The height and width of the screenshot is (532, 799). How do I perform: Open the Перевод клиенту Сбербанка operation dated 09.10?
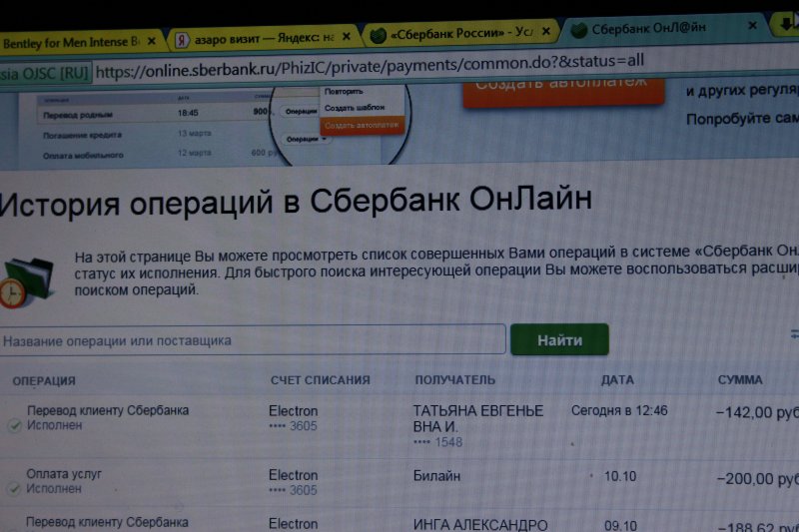(107, 522)
